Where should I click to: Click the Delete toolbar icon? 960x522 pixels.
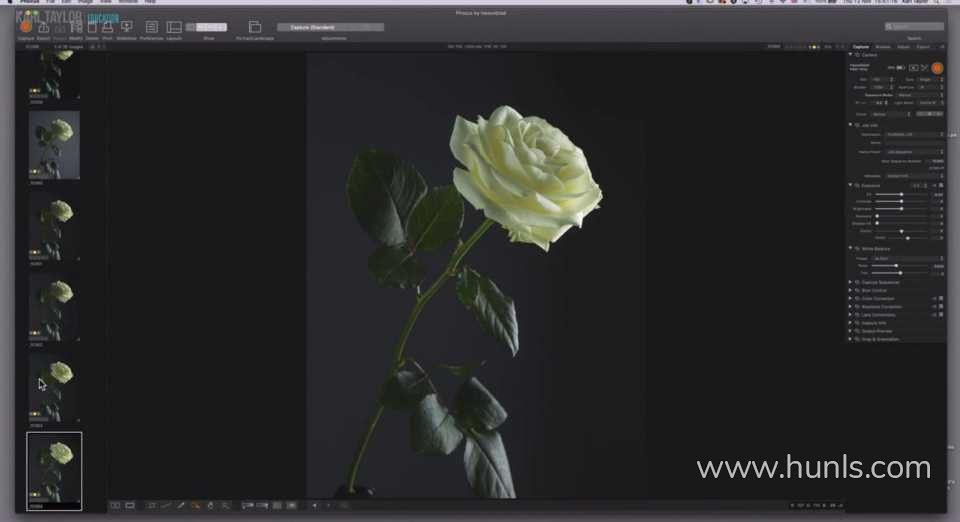[x=92, y=28]
